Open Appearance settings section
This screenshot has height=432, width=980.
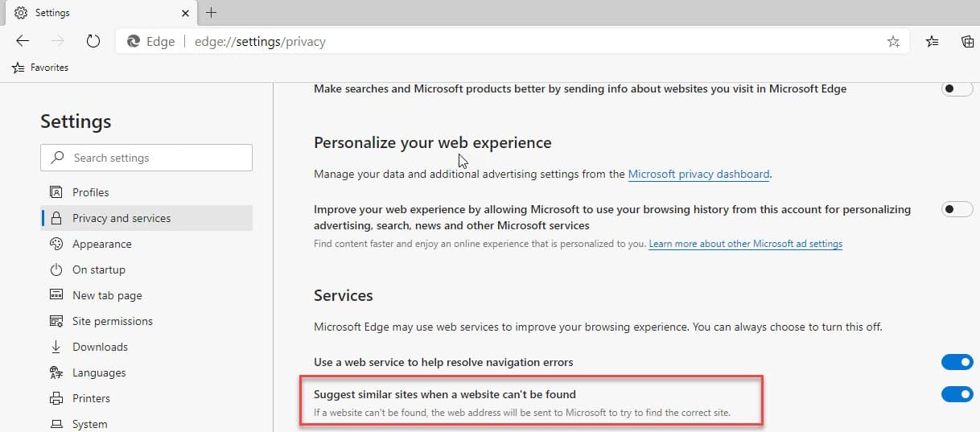[x=101, y=244]
